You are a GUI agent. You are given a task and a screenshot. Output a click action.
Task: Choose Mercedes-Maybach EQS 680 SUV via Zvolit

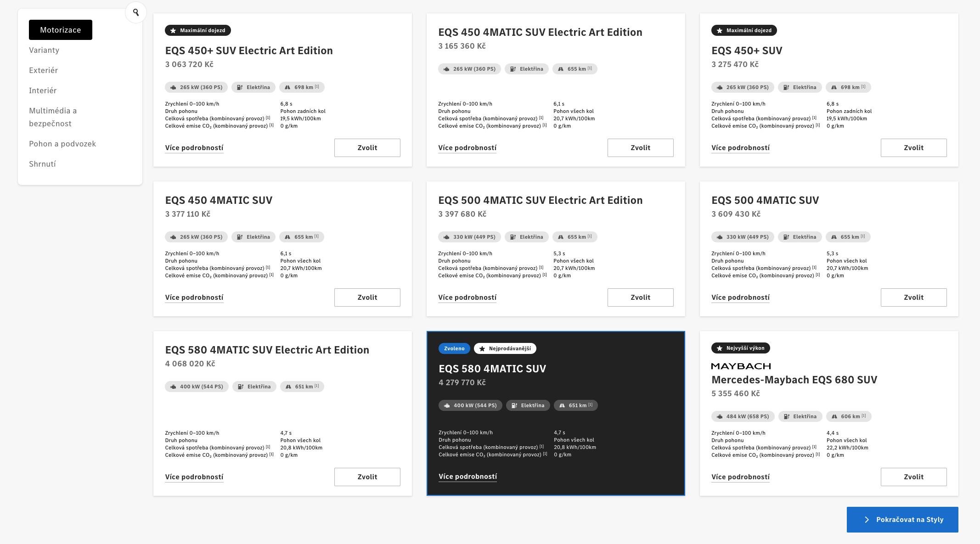pos(913,477)
